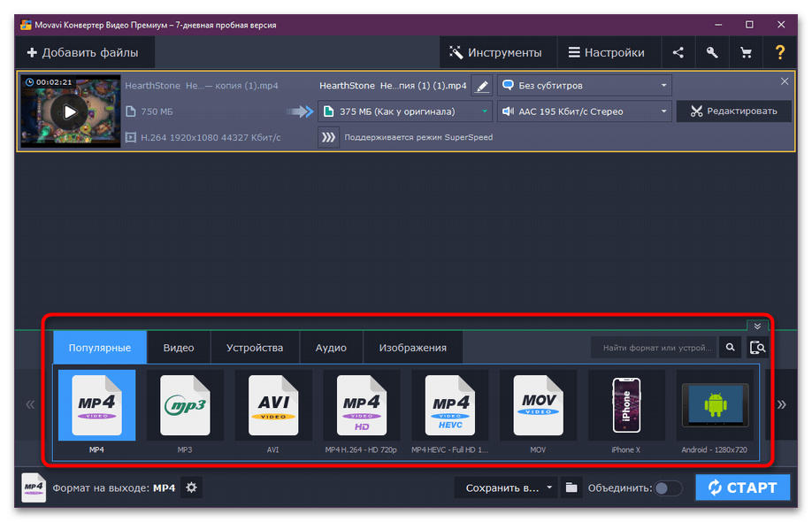Open output format settings gear icon
The image size is (812, 522).
192,487
